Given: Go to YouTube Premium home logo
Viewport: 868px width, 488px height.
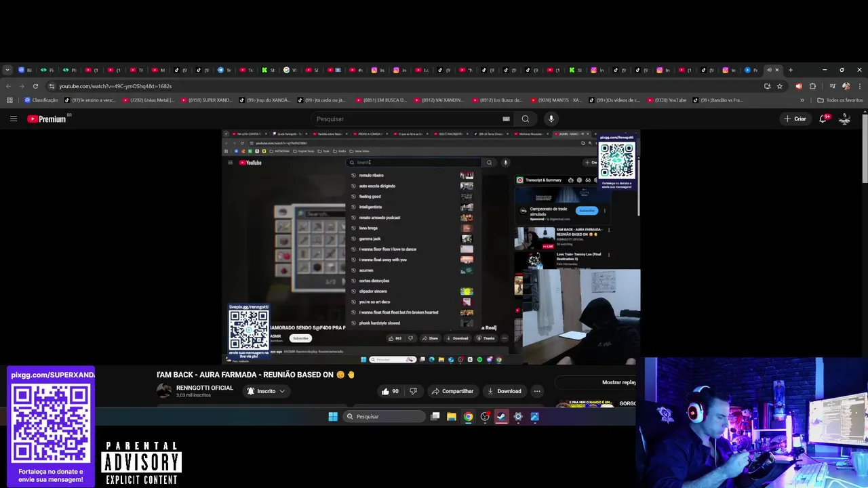Looking at the screenshot, I should tap(47, 119).
